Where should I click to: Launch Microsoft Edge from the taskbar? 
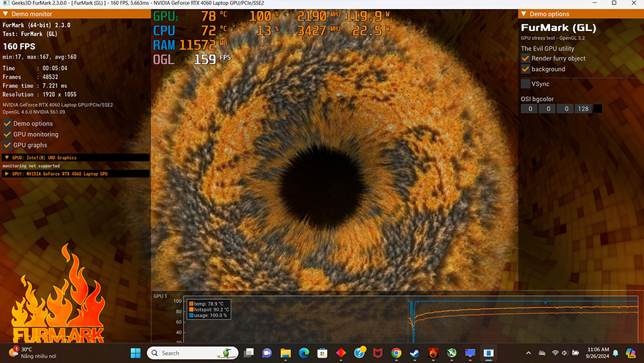304,353
